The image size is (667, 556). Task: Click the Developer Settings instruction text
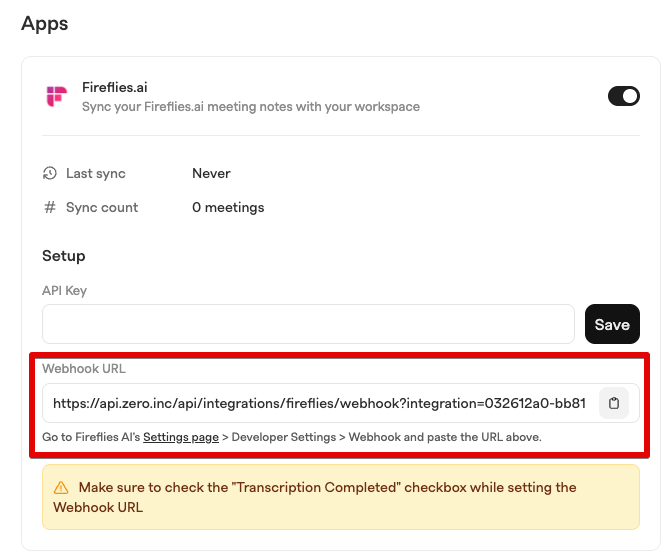tap(284, 437)
